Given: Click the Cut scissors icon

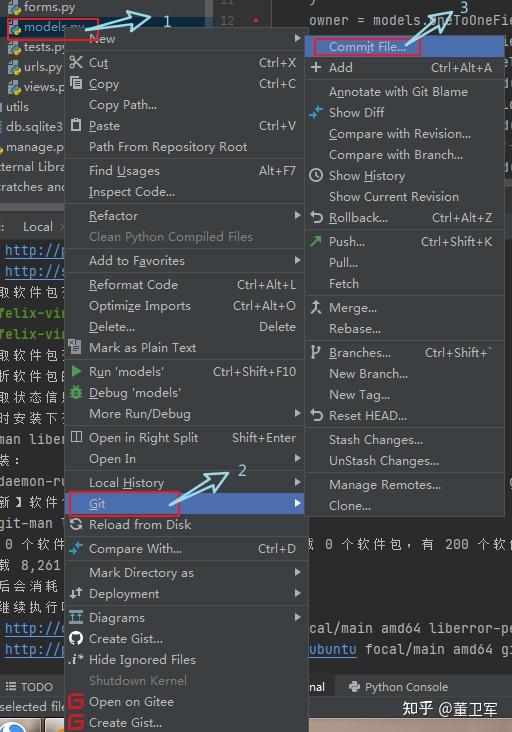Looking at the screenshot, I should pyautogui.click(x=76, y=62).
